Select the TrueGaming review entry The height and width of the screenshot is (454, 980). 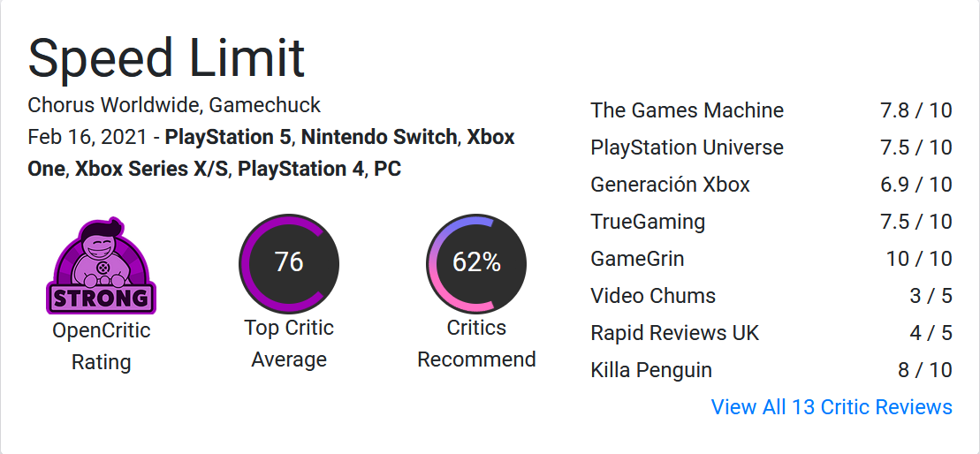tap(648, 222)
